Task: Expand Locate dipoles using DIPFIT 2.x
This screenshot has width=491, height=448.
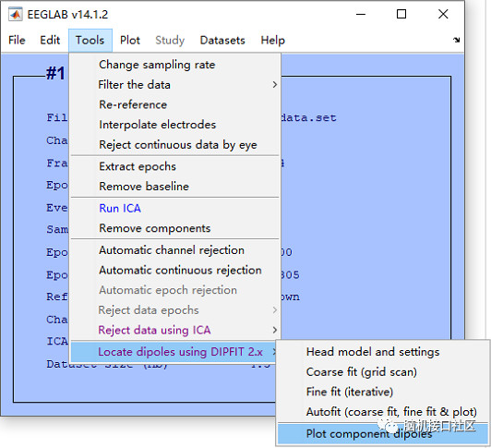Action: coord(174,352)
